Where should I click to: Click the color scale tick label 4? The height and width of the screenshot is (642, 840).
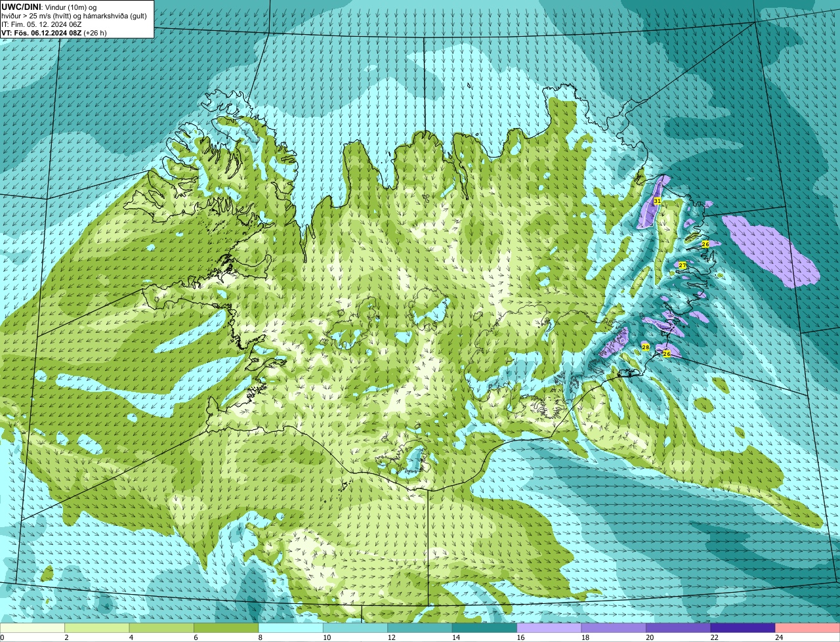pos(131,637)
